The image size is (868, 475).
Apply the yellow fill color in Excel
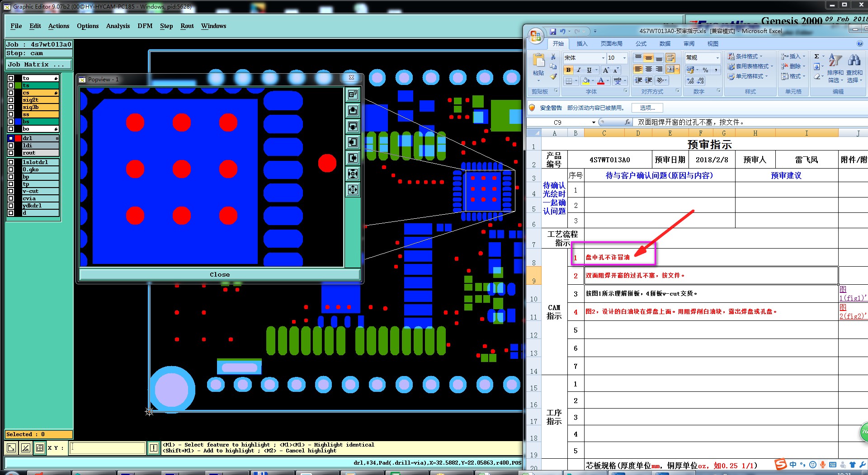pyautogui.click(x=586, y=81)
